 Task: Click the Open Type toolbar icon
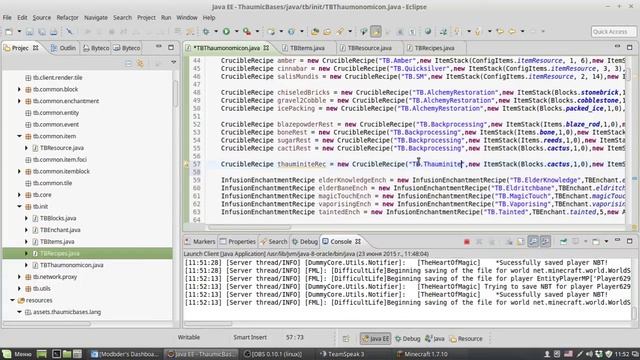click(x=315, y=31)
